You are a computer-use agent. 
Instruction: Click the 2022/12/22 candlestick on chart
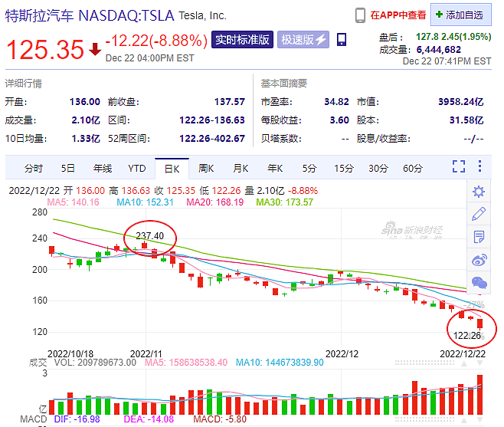point(480,324)
